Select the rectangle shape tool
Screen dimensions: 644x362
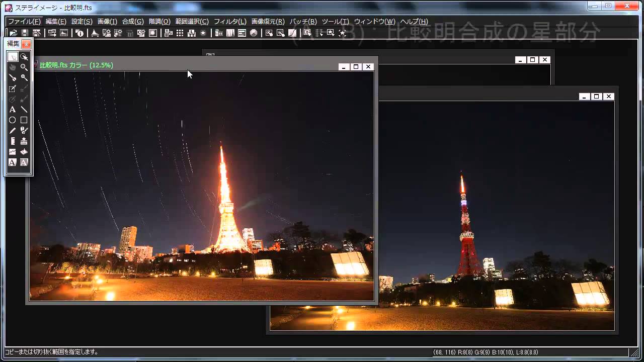coord(24,120)
